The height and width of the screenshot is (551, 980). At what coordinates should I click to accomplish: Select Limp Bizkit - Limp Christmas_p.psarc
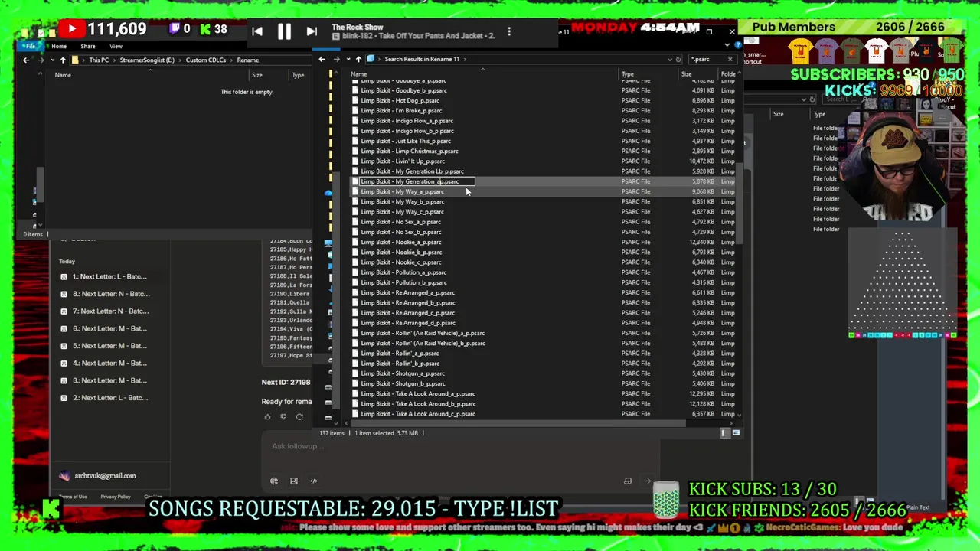point(409,151)
